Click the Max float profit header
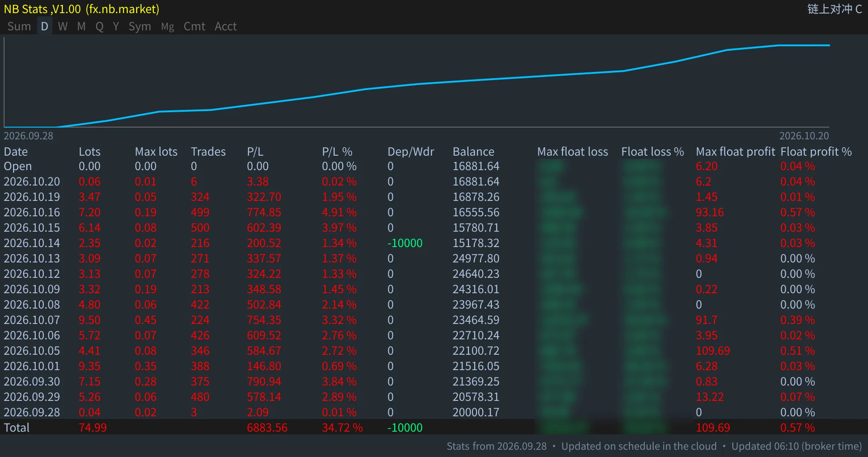This screenshot has width=868, height=457. pyautogui.click(x=735, y=152)
